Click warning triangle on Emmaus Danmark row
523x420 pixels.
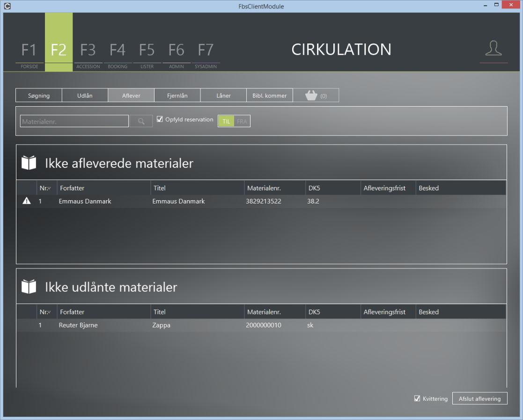(26, 201)
